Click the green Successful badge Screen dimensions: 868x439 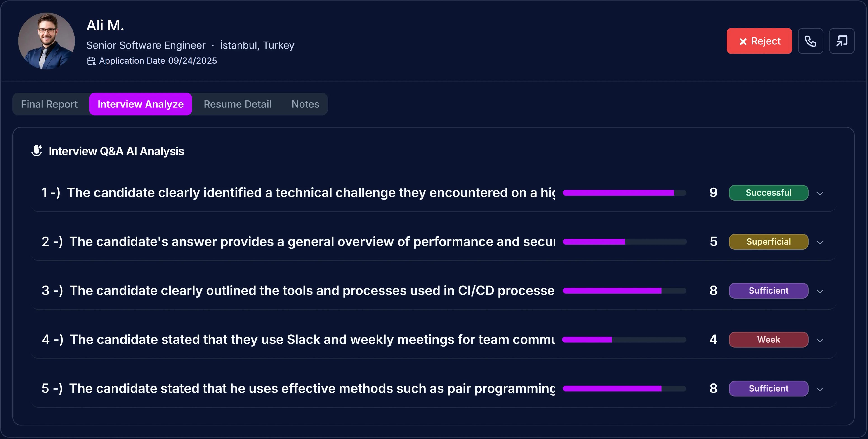[769, 193]
